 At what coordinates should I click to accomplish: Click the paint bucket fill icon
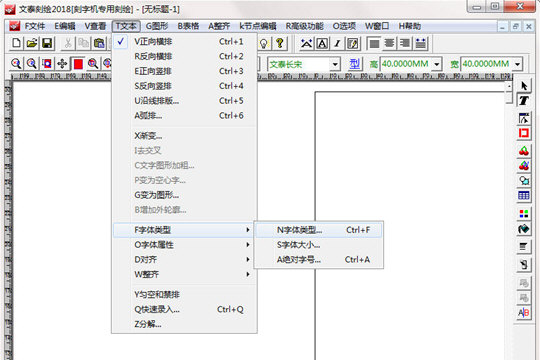point(524,229)
